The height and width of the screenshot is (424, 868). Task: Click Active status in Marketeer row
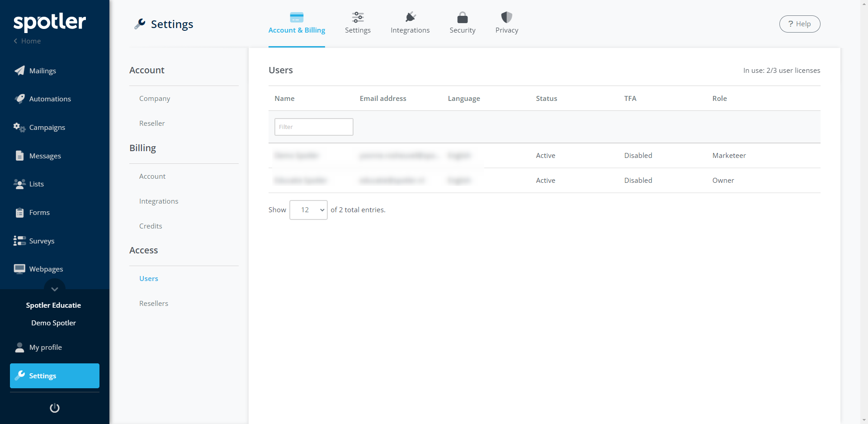coord(546,156)
